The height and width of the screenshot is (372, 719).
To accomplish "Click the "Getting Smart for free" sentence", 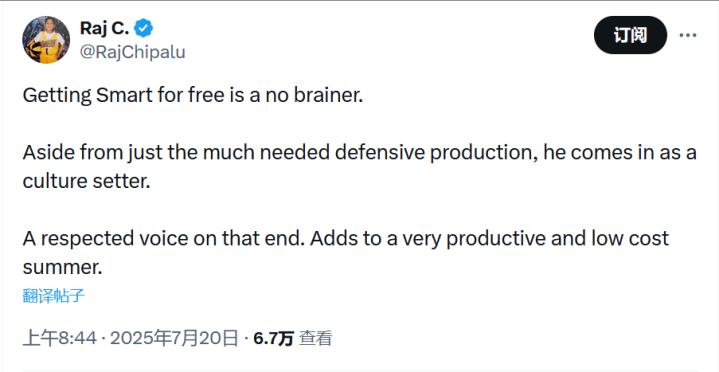I will 193,95.
